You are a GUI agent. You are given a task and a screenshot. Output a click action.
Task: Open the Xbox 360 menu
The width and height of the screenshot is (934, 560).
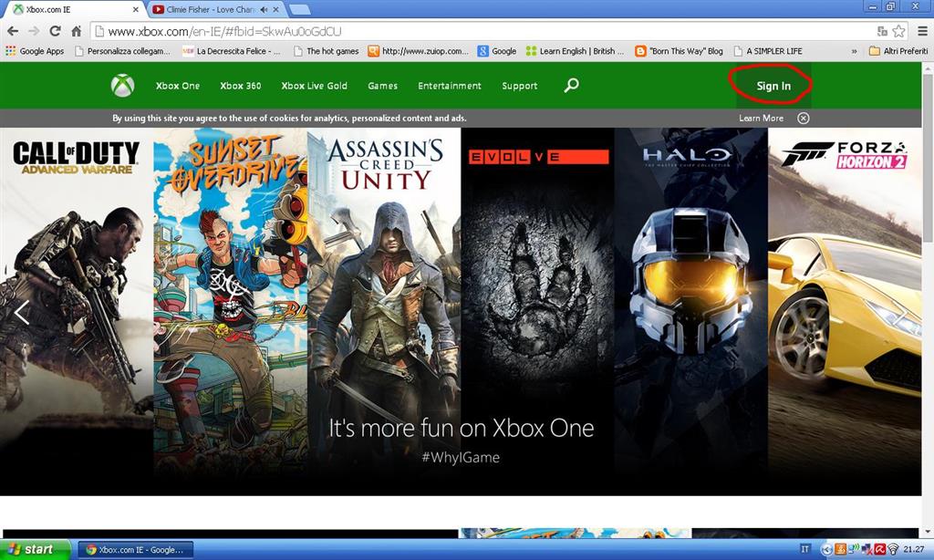point(241,85)
